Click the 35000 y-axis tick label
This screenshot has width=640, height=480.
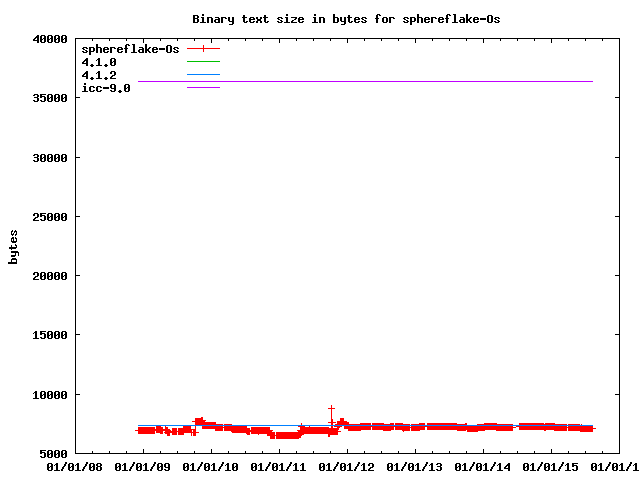tap(48, 99)
